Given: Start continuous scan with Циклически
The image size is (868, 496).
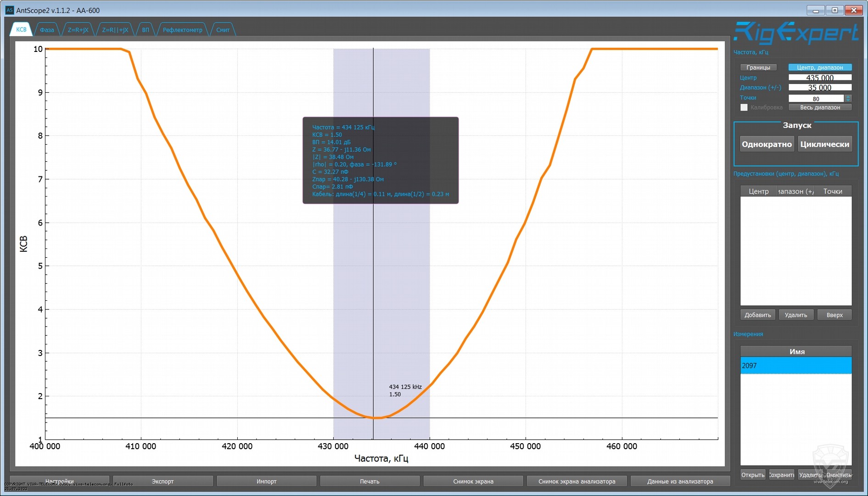Looking at the screenshot, I should [x=824, y=144].
